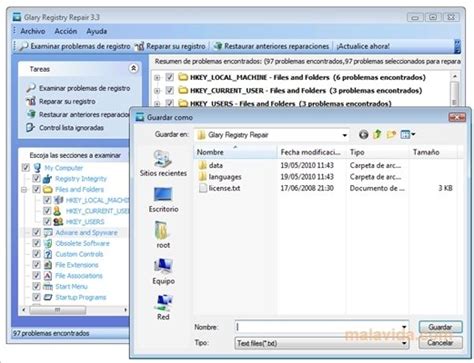
Task: Go to Escritorio location in save dialog
Action: 163,199
